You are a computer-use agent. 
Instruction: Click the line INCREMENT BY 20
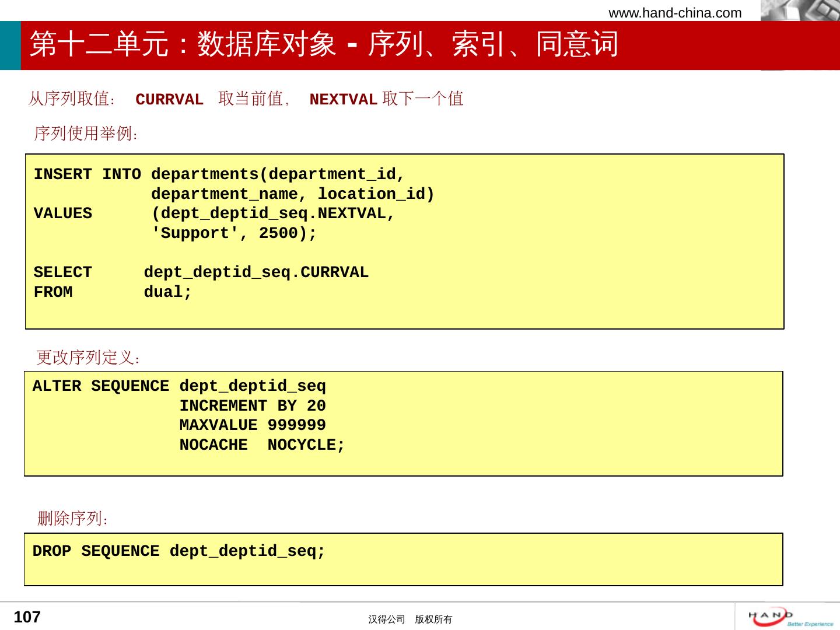click(x=253, y=406)
